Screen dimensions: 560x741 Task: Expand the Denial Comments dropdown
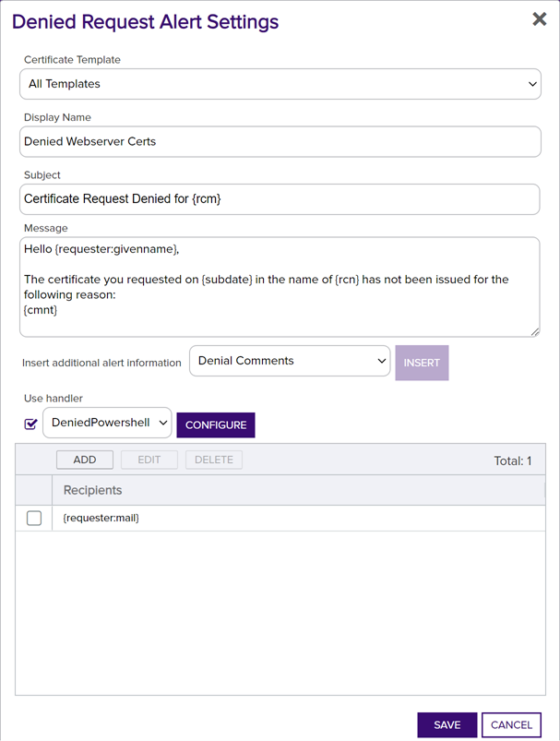point(290,362)
